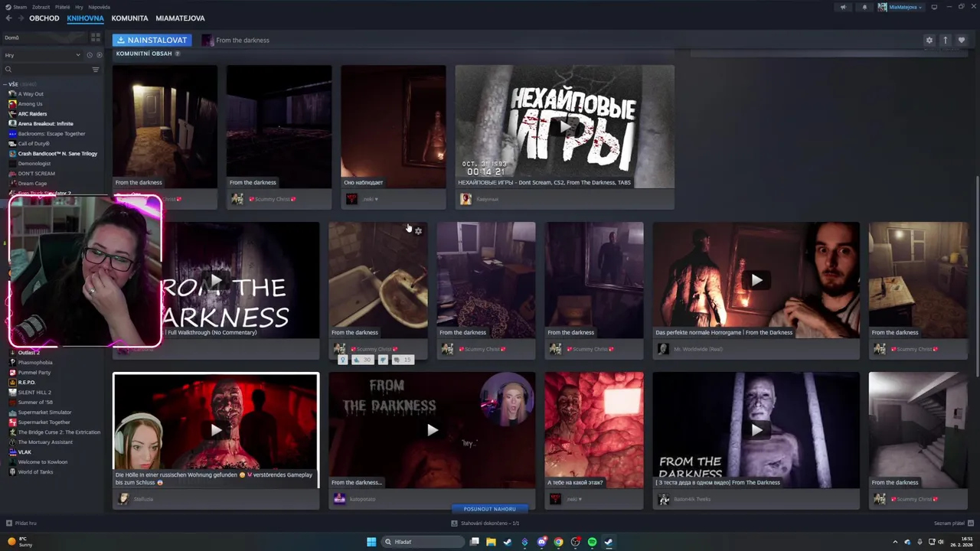Expand the Hry library filter dropdown

pyautogui.click(x=42, y=55)
